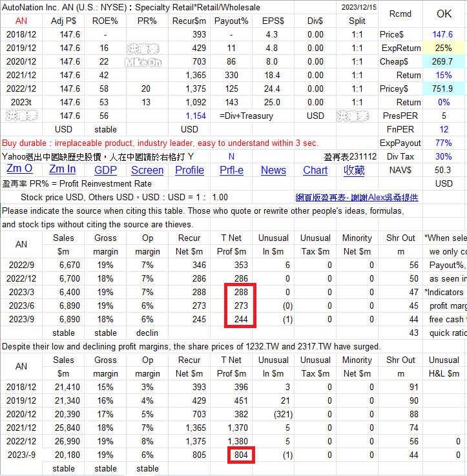
Task: Select the Pricey$ value 751.9
Action: point(442,88)
